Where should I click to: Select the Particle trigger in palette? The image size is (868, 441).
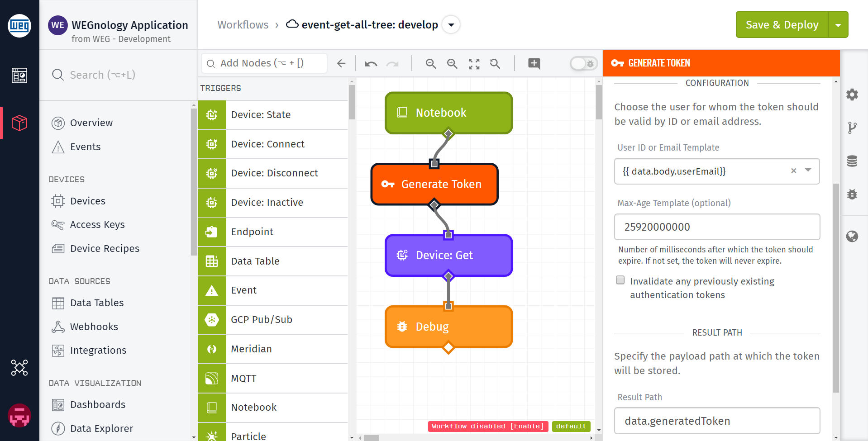coord(272,432)
